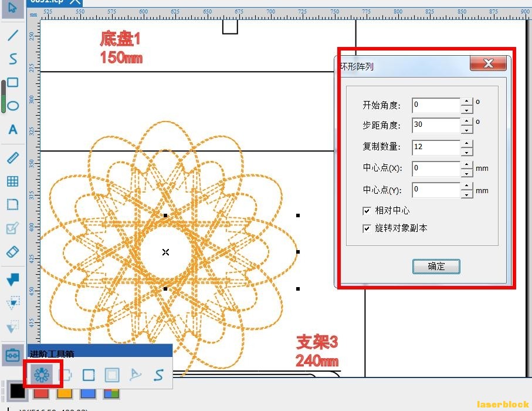Click the S-curve icon in advanced toolbox
This screenshot has height=411, width=532.
point(158,375)
